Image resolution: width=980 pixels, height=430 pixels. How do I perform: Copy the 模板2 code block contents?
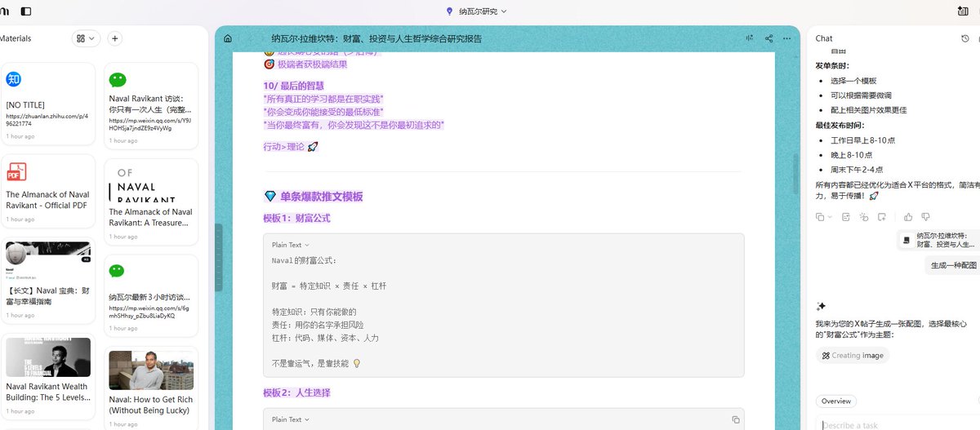(x=735, y=419)
